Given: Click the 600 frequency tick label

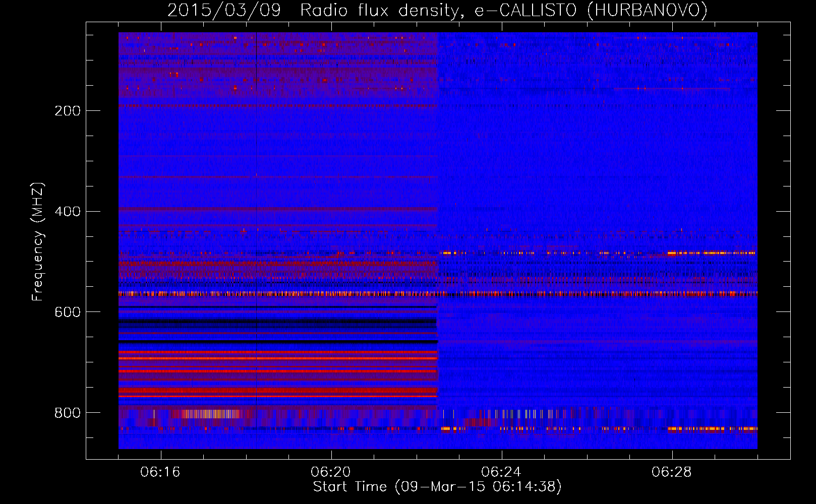Looking at the screenshot, I should pos(68,312).
